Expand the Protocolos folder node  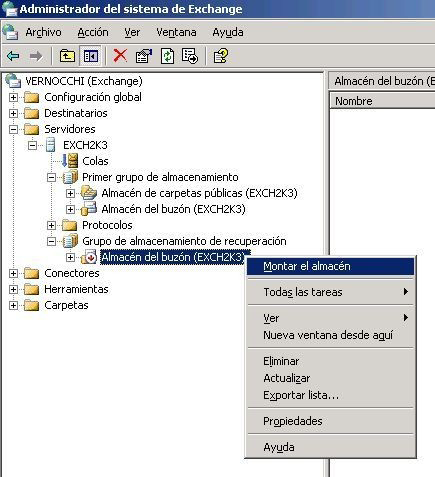[51, 225]
